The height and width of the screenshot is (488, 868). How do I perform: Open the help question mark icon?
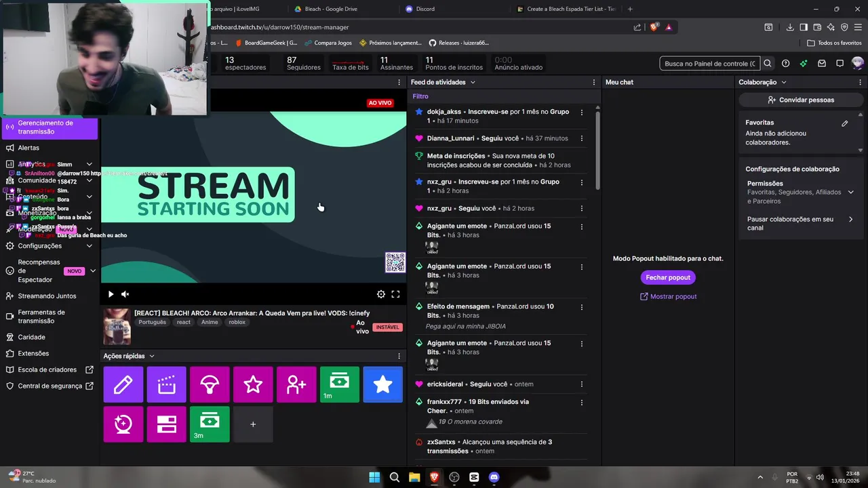tap(785, 64)
